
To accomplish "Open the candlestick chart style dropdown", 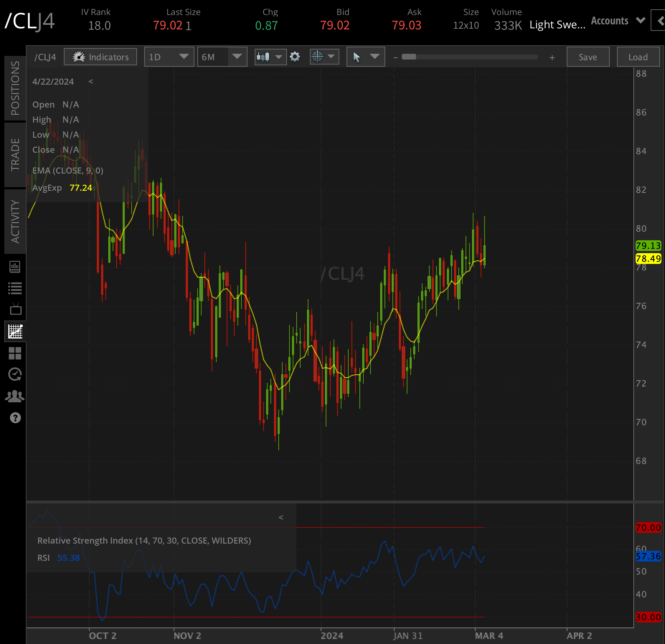I will (270, 57).
